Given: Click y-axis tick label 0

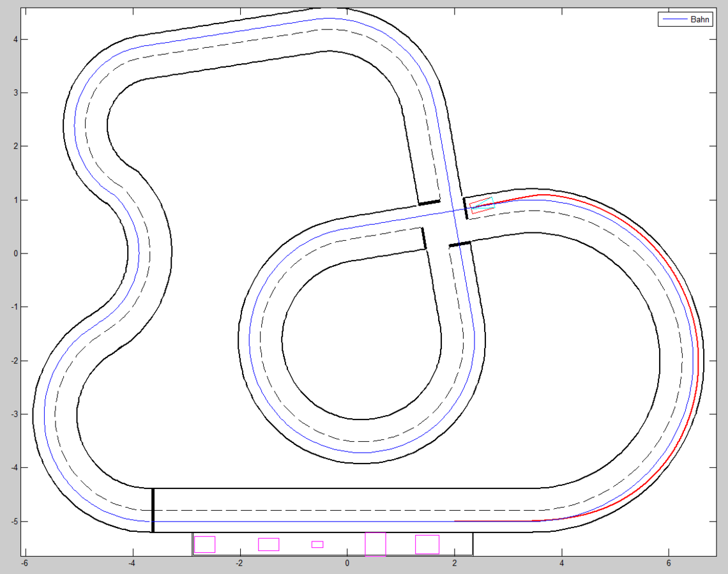Looking at the screenshot, I should tap(16, 253).
